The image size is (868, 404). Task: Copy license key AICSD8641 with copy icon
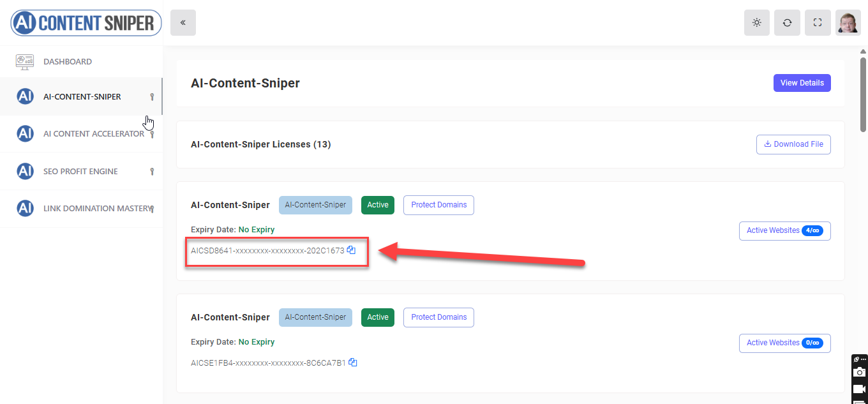pos(351,250)
